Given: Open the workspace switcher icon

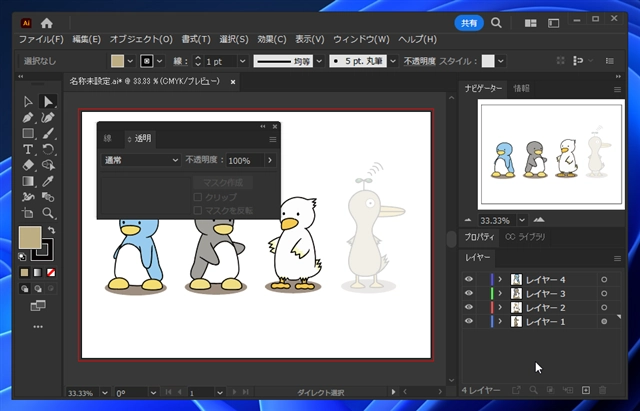Looking at the screenshot, I should (x=553, y=23).
